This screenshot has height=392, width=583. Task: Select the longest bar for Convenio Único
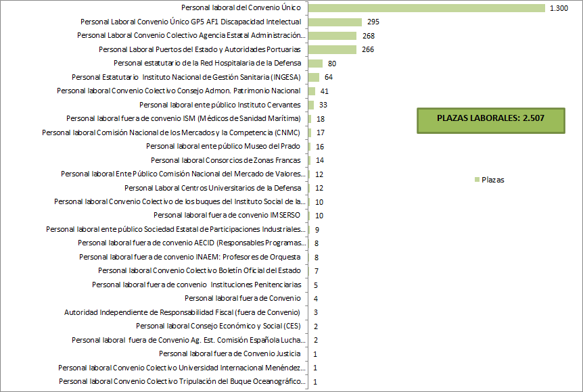coord(426,7)
